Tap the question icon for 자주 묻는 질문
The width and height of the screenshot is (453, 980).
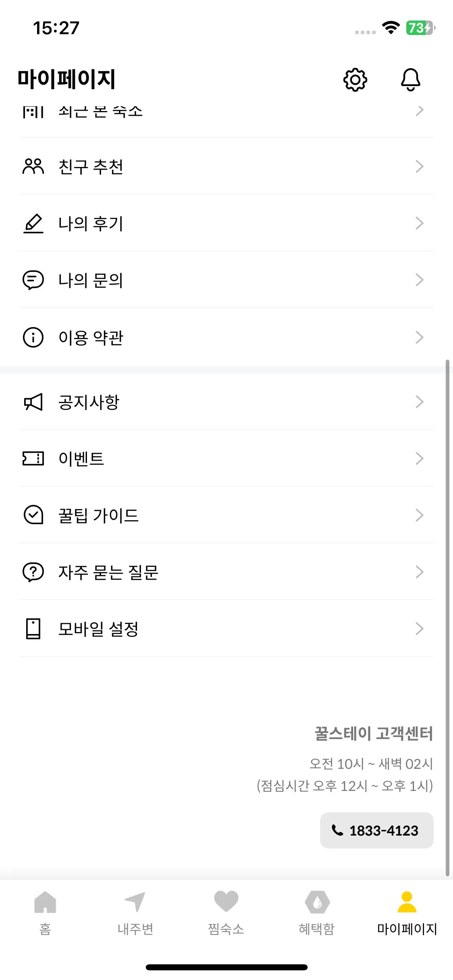point(33,572)
